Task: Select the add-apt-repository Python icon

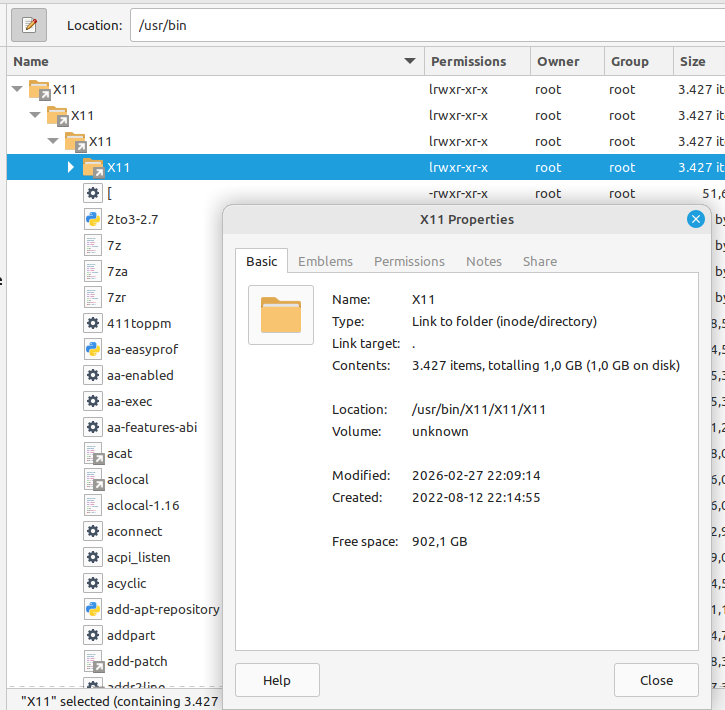Action: point(93,609)
